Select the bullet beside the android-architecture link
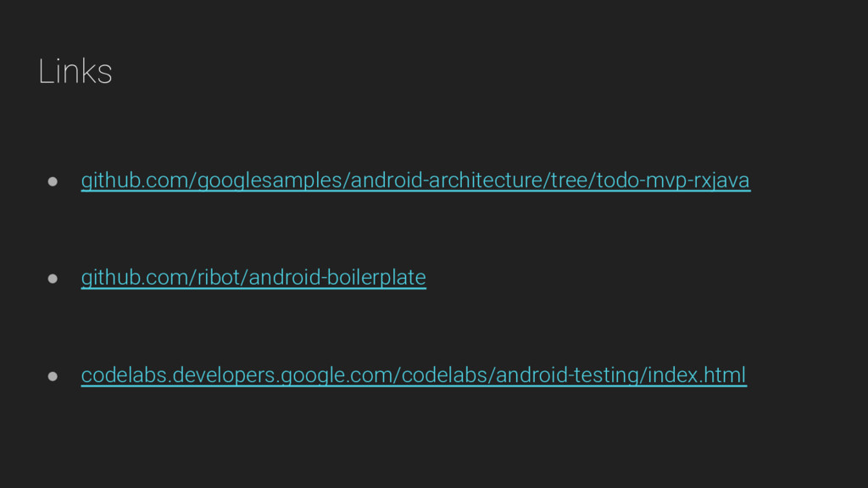This screenshot has width=868, height=488. [x=53, y=181]
